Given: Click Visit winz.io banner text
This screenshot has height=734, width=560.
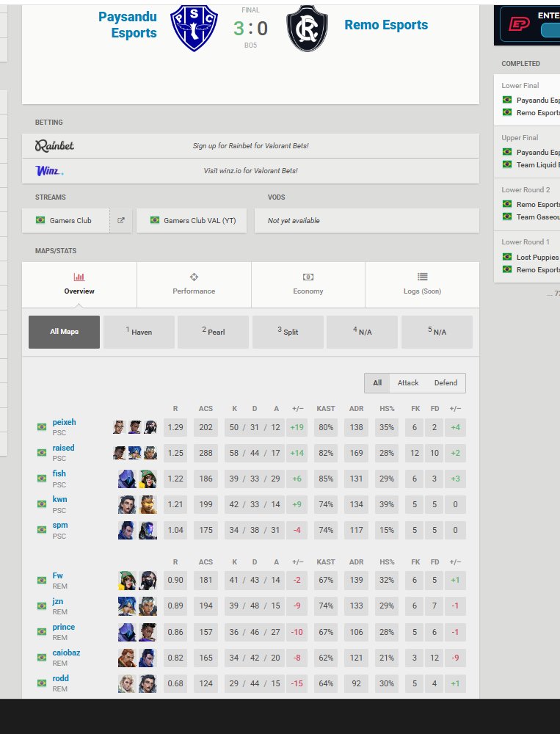Looking at the screenshot, I should pos(250,171).
